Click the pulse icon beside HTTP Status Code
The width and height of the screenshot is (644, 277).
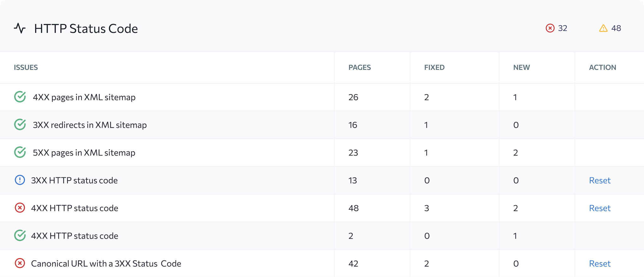pos(20,28)
